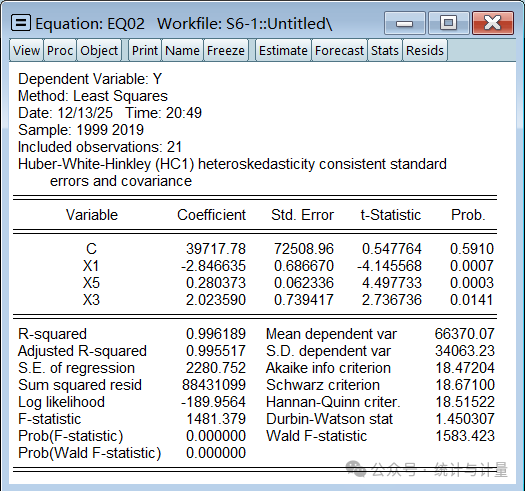Click X5 t-statistic 4.497733

coord(391,283)
